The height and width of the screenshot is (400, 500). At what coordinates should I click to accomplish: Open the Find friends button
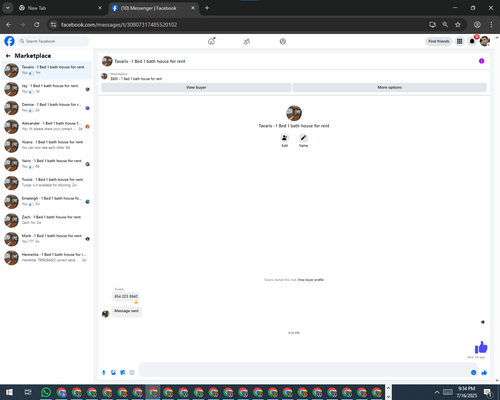click(439, 41)
